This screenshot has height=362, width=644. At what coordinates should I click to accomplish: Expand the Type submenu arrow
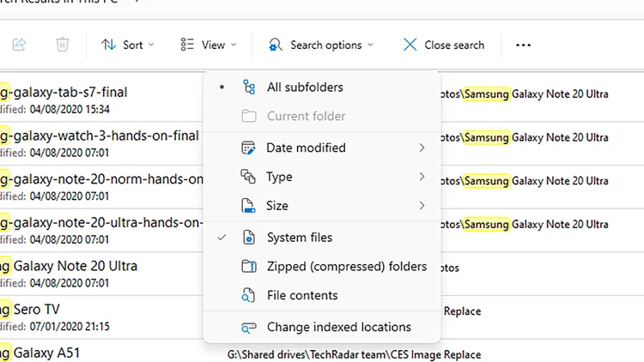[x=422, y=178]
